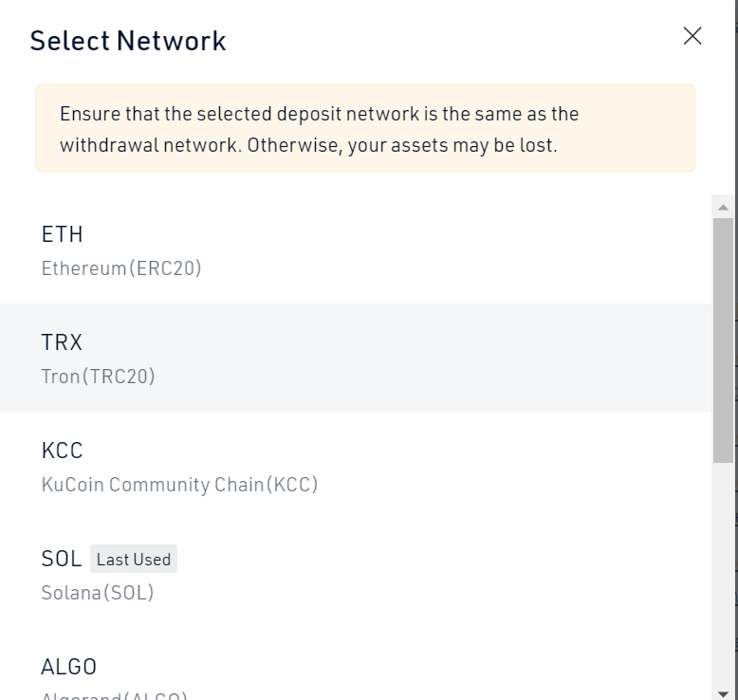The image size is (738, 700).
Task: Click the 'assets may be lost' warning line
Action: click(x=308, y=146)
